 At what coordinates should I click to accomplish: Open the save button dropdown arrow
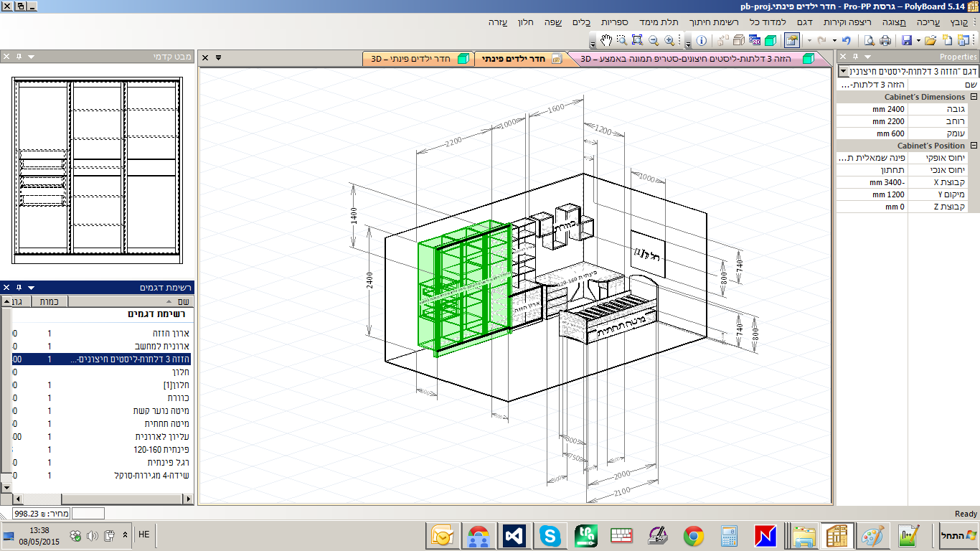click(919, 40)
